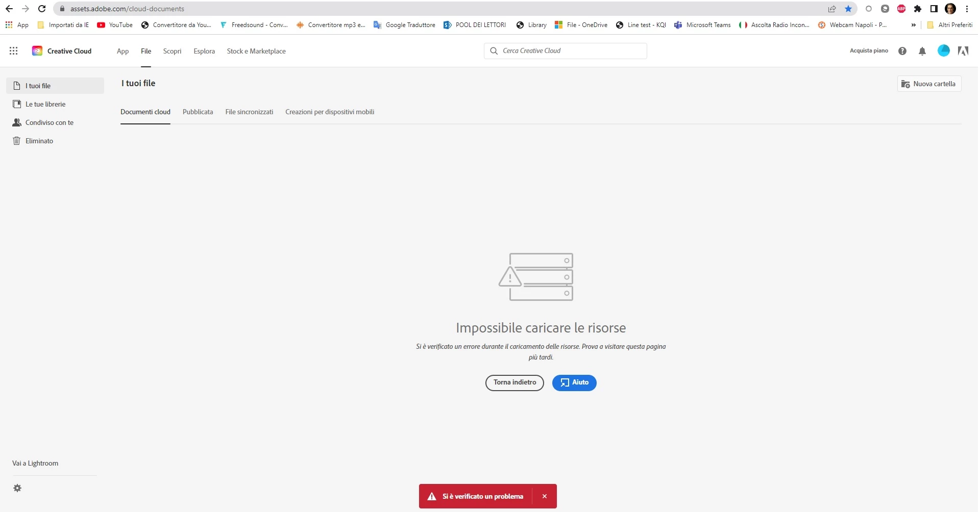Switch to the App header tab
This screenshot has width=980, height=512.
122,51
